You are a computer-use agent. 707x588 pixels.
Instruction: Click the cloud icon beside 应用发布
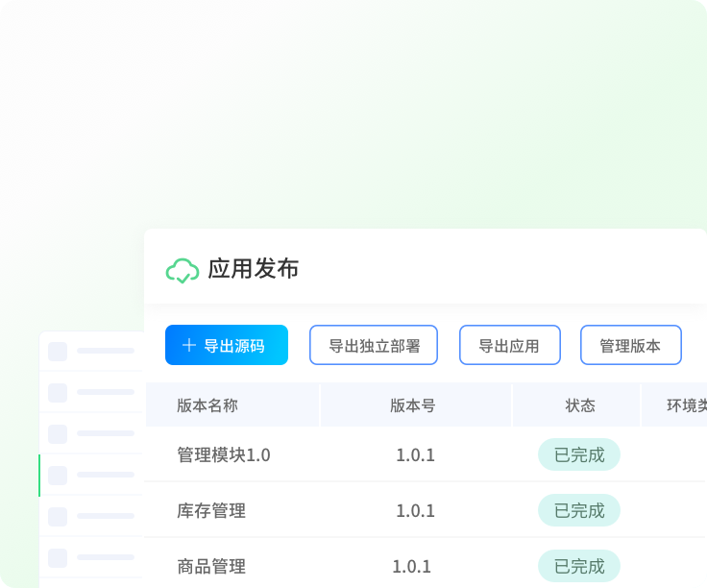point(183,270)
